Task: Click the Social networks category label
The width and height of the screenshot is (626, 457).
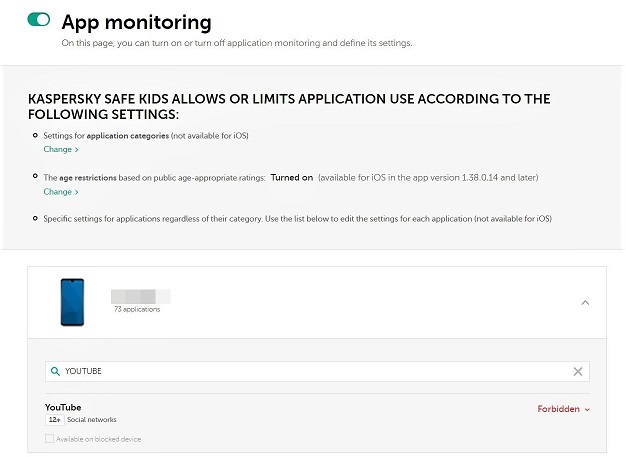Action: pyautogui.click(x=92, y=420)
